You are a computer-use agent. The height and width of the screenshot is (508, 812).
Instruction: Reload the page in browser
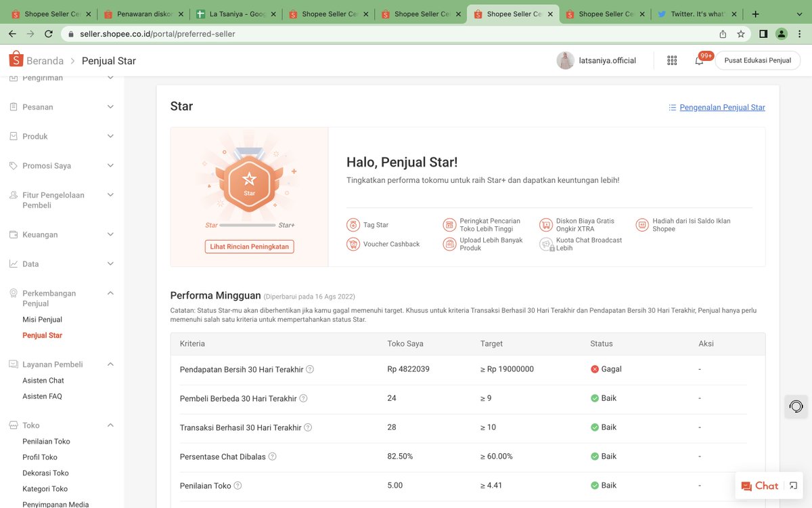[x=49, y=34]
